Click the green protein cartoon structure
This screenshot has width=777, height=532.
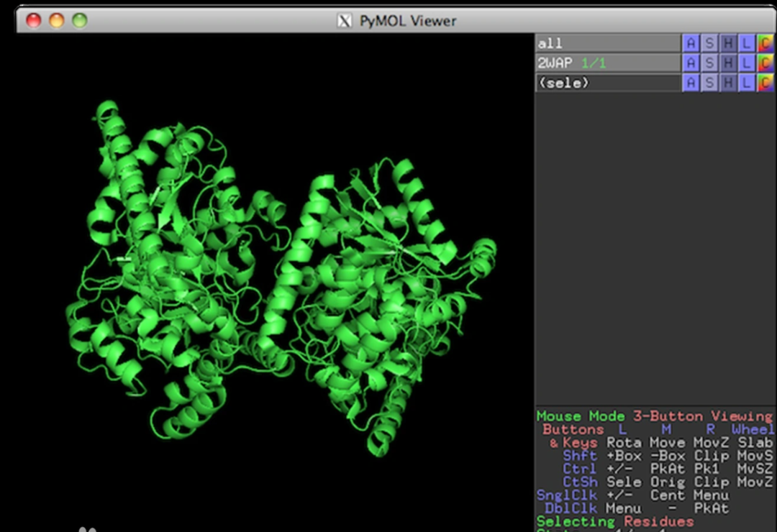point(281,278)
